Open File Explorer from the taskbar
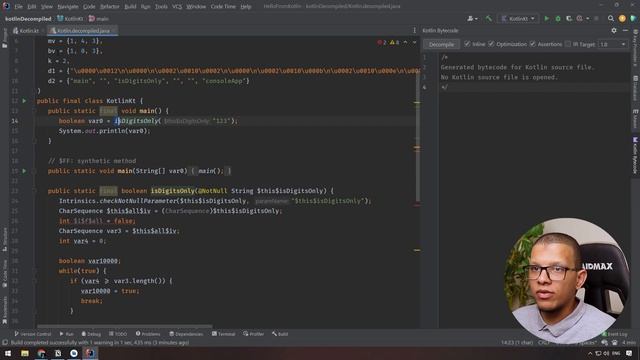The width and height of the screenshot is (640, 360). [25, 353]
